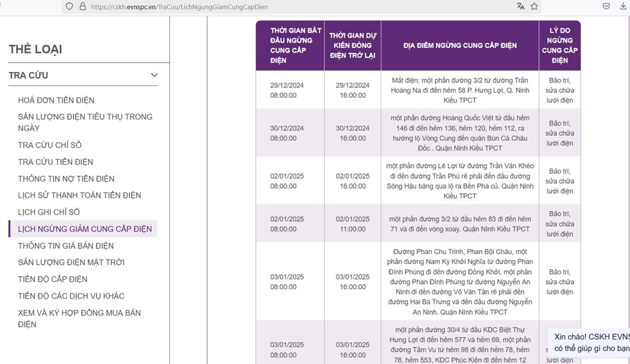Click reason cell in Trần Hoàng Na row
630x364 pixels.
click(560, 90)
